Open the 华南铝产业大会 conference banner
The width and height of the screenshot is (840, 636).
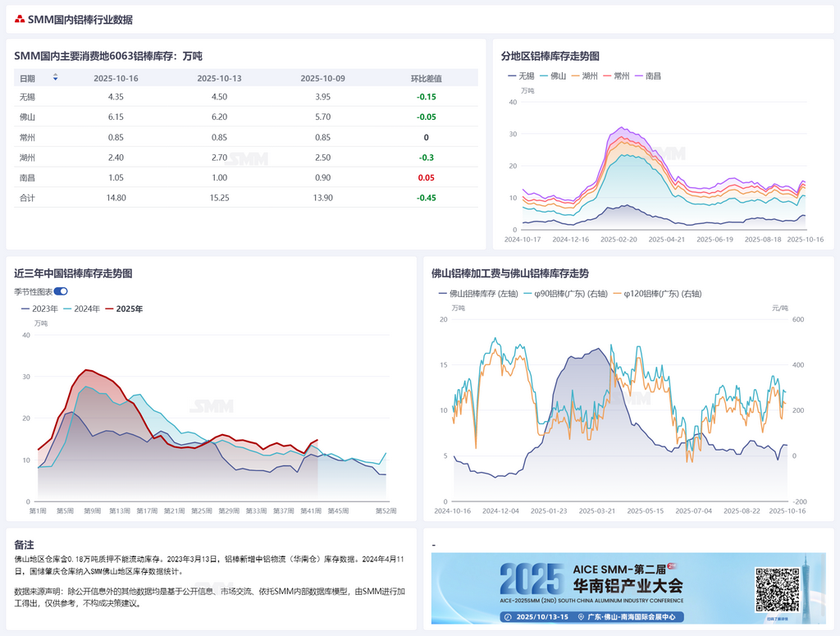coord(591,588)
